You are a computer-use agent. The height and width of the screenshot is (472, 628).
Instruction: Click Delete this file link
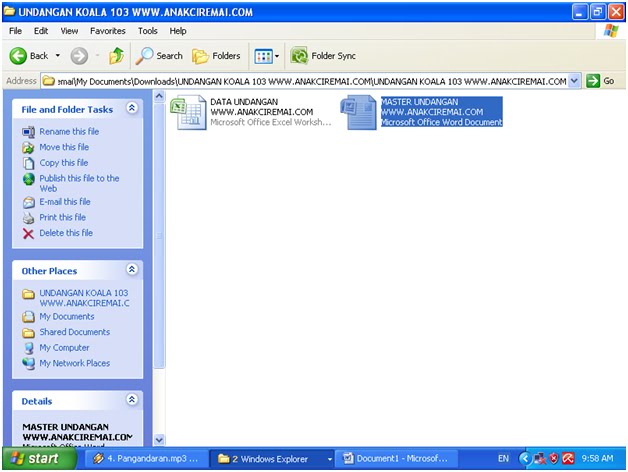66,233
